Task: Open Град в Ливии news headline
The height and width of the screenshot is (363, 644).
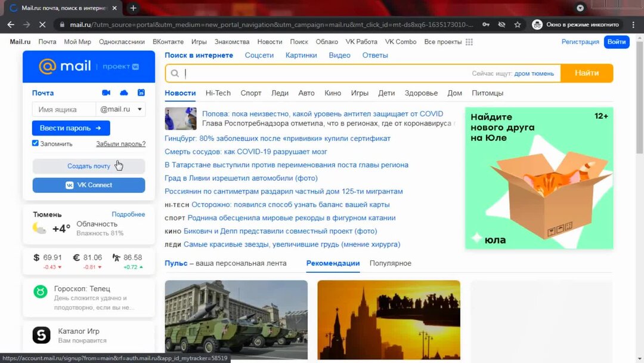Action: 241,178
